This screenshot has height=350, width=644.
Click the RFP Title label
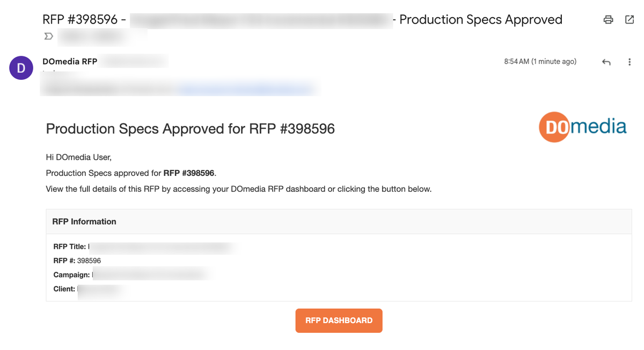(70, 247)
